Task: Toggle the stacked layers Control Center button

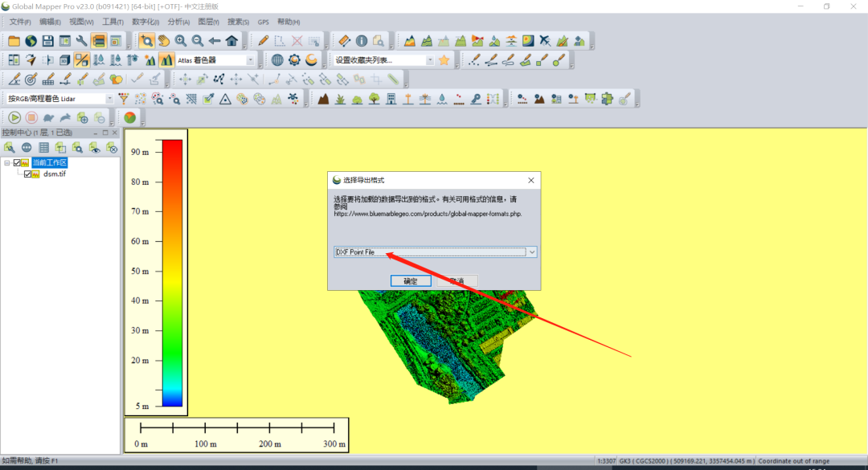Action: coord(99,41)
